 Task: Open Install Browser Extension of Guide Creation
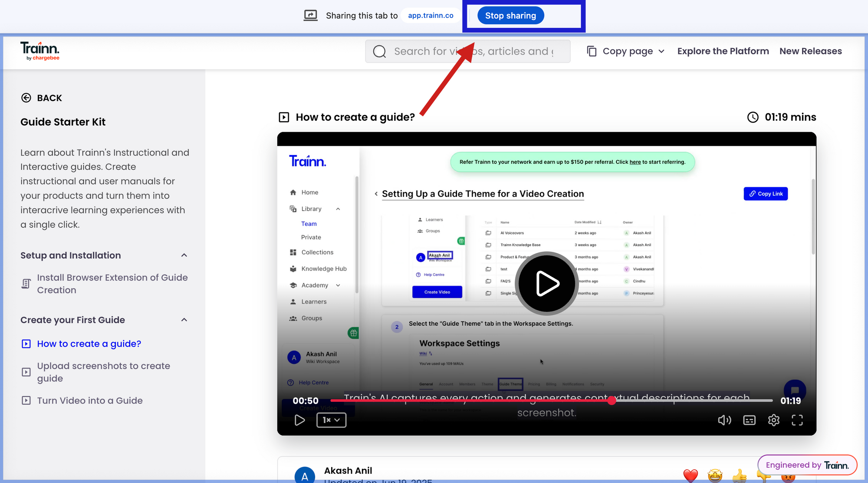(112, 284)
